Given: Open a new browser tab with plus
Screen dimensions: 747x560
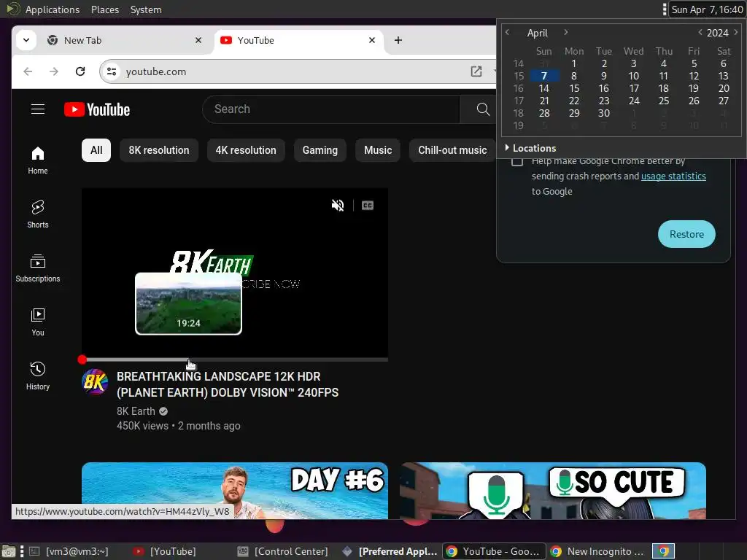Looking at the screenshot, I should click(x=398, y=41).
